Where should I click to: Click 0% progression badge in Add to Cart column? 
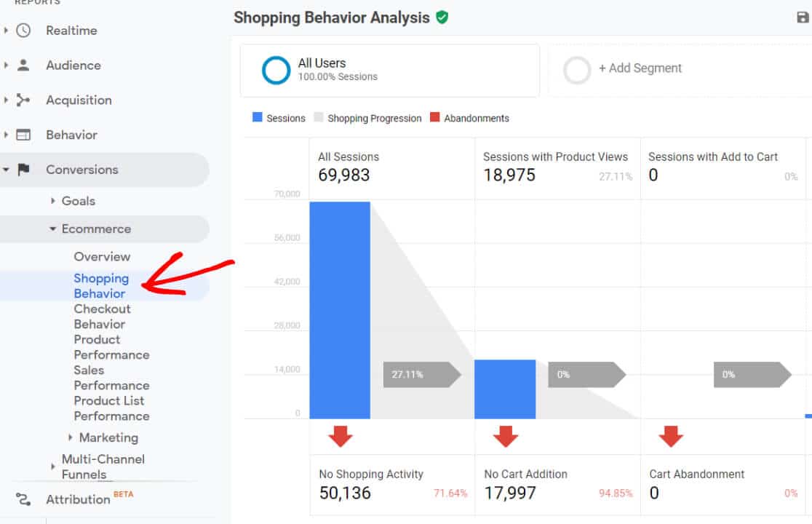click(x=752, y=374)
